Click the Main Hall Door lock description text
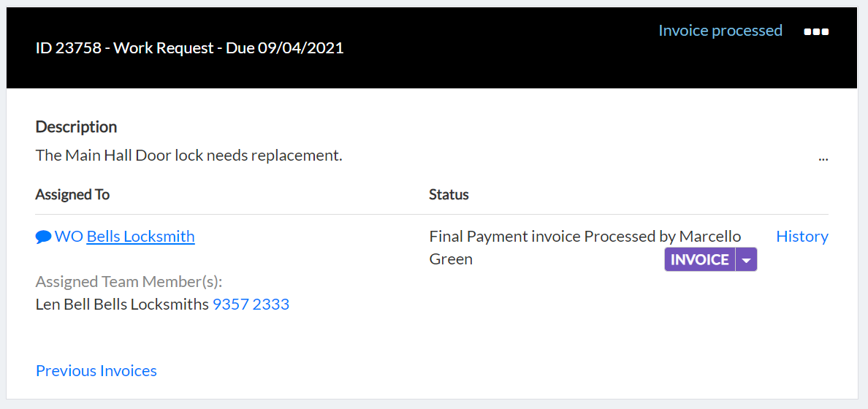The height and width of the screenshot is (409, 868). 189,156
